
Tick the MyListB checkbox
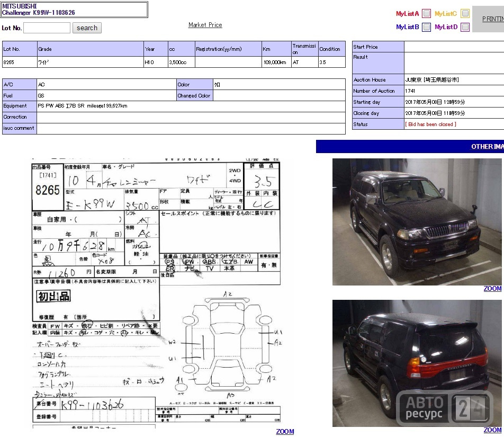(426, 27)
